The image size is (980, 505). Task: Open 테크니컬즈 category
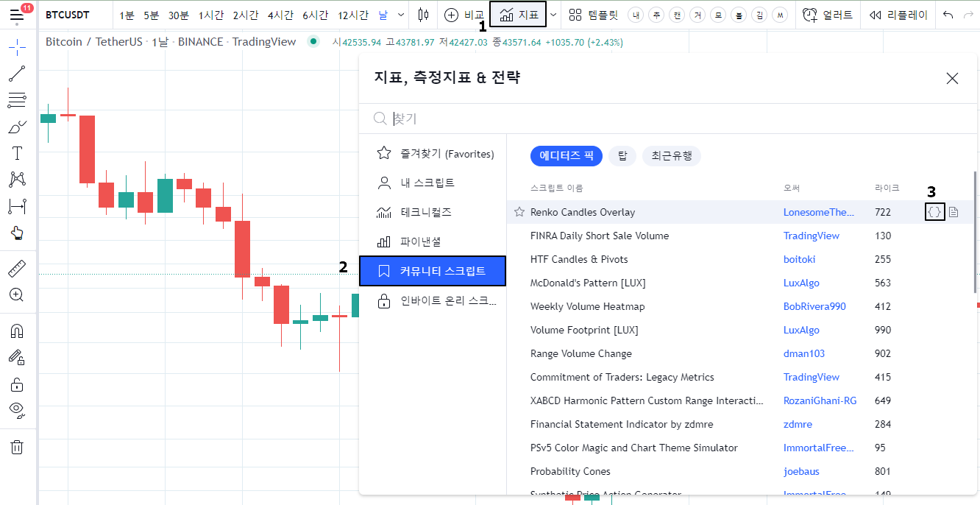click(x=433, y=212)
